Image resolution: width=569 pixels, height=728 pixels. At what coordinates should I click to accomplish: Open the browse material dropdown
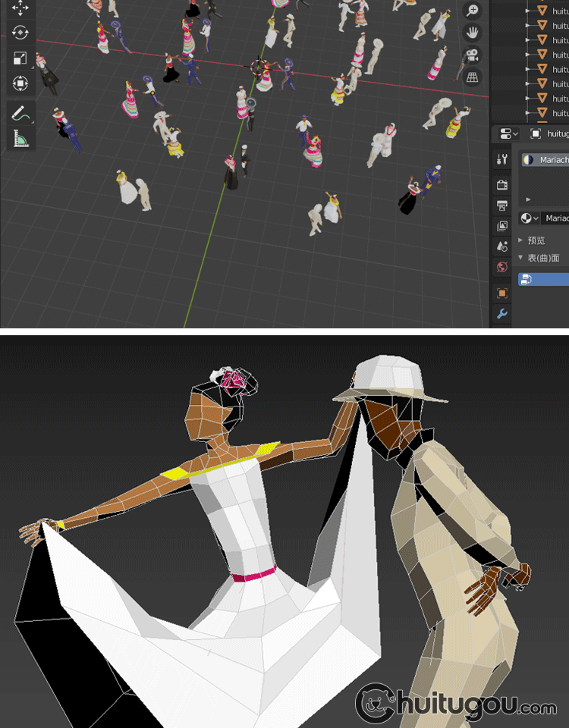click(x=529, y=218)
